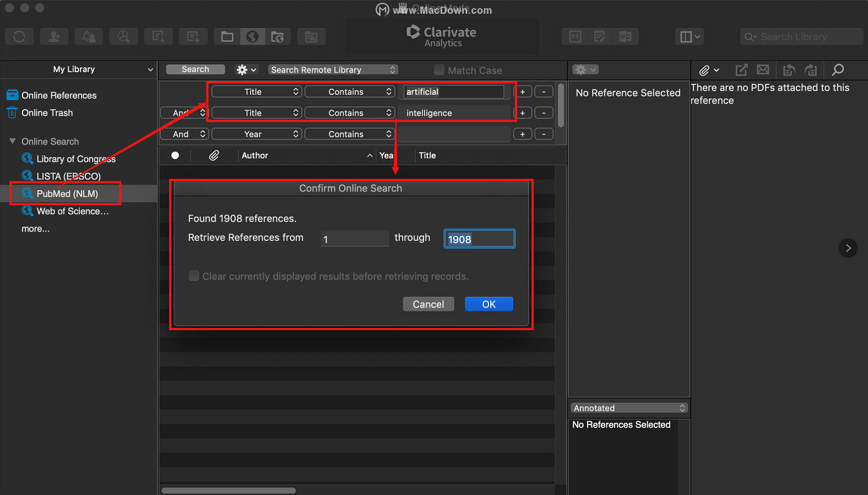Click the open PDF externally icon
The width and height of the screenshot is (868, 495).
pyautogui.click(x=742, y=69)
